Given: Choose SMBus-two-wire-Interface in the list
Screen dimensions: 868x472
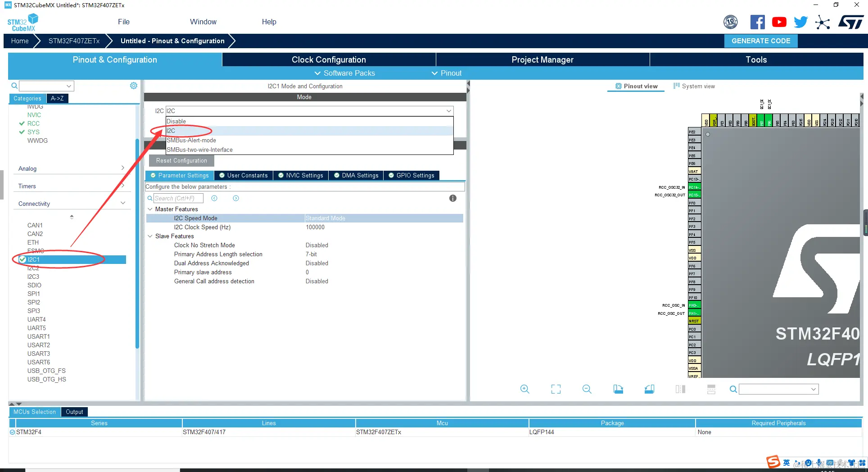Looking at the screenshot, I should tap(309, 150).
